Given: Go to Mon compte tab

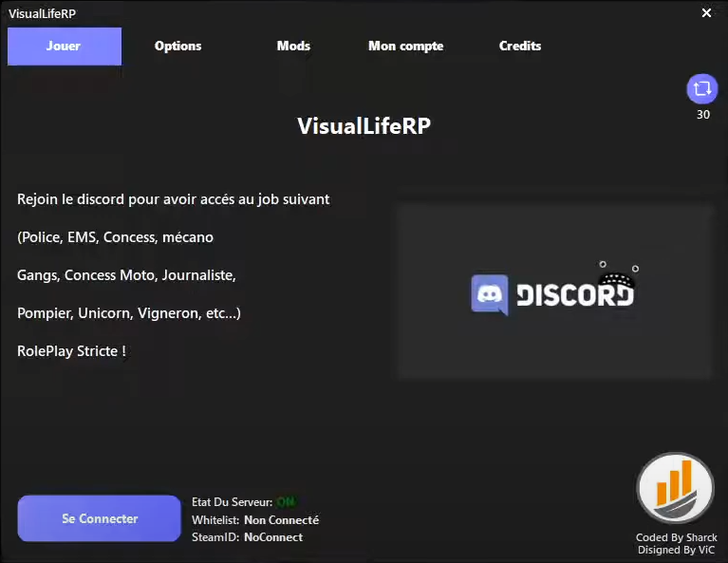Looking at the screenshot, I should 406,46.
